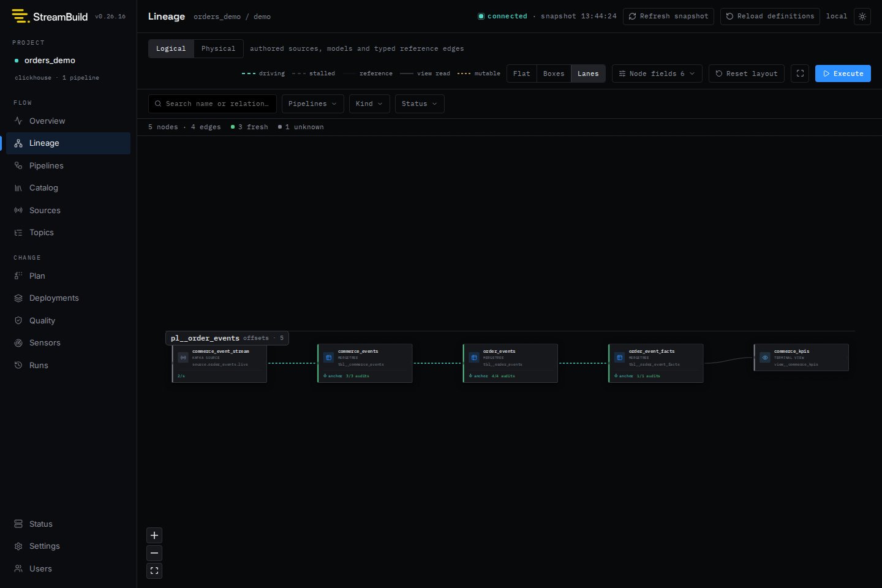Image resolution: width=882 pixels, height=588 pixels.
Task: Toggle the light/dark theme icon
Action: [x=862, y=17]
